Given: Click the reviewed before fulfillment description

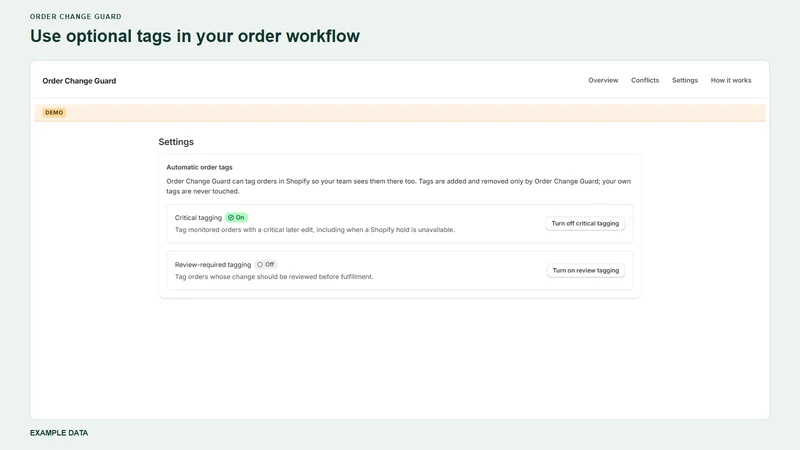Looking at the screenshot, I should point(274,277).
